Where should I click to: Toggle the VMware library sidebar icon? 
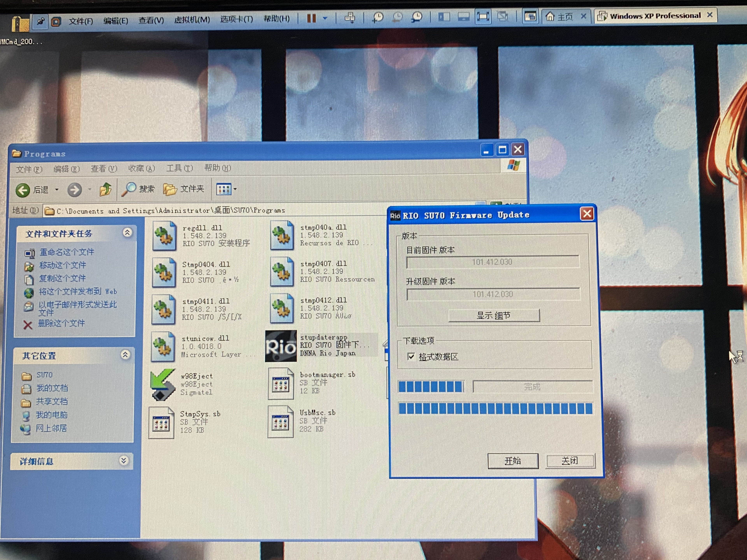click(x=444, y=17)
